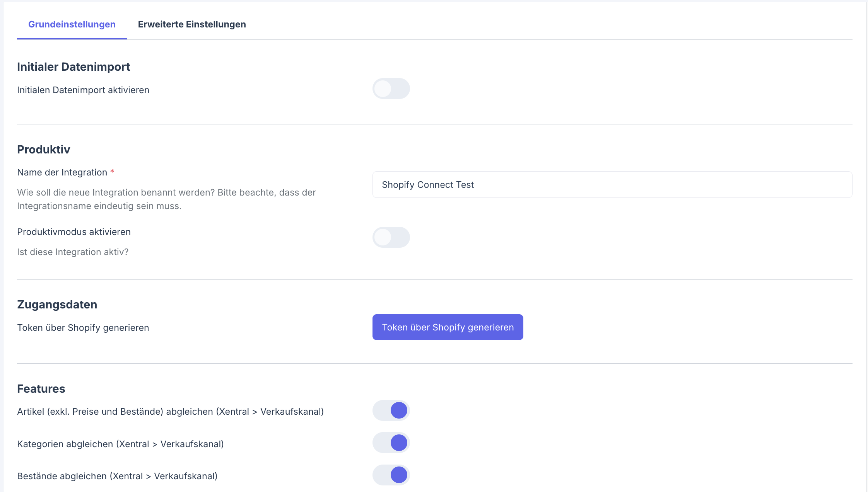Switch off the Bestände abgleichen toggle

coord(391,475)
